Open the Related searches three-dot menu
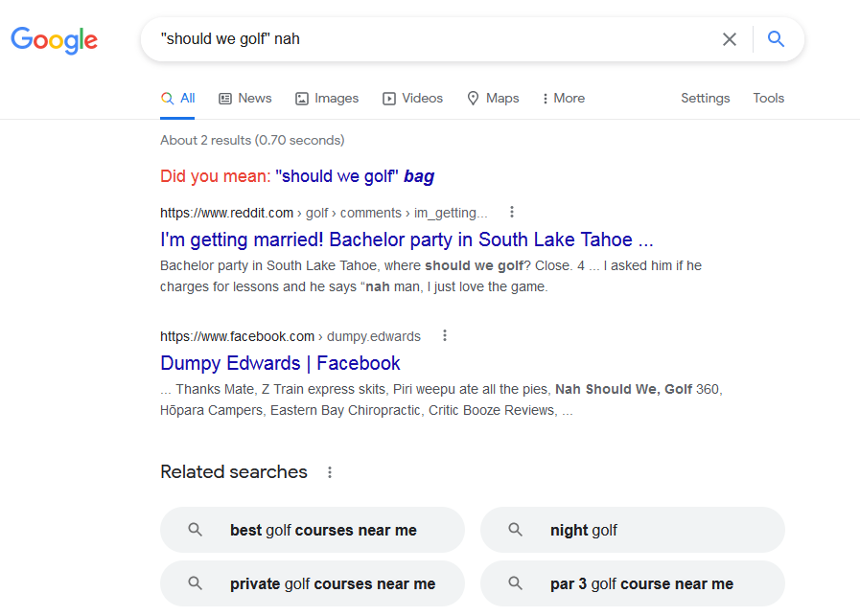The image size is (860, 616). (330, 472)
